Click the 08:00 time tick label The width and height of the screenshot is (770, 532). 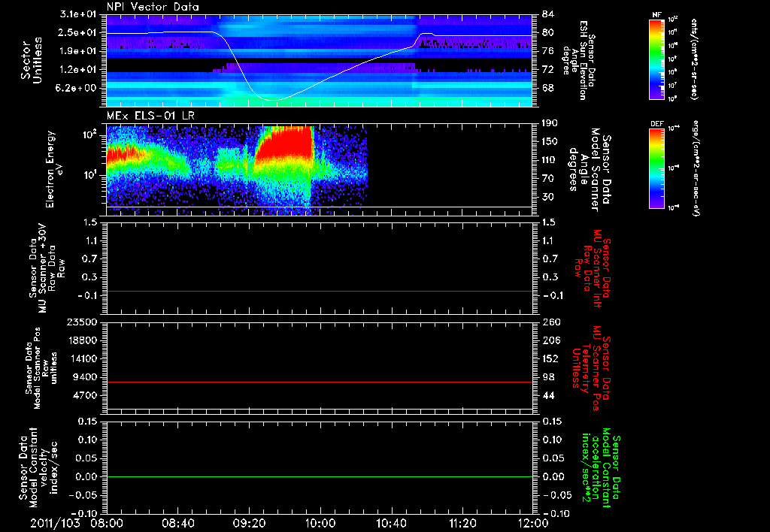(108, 523)
